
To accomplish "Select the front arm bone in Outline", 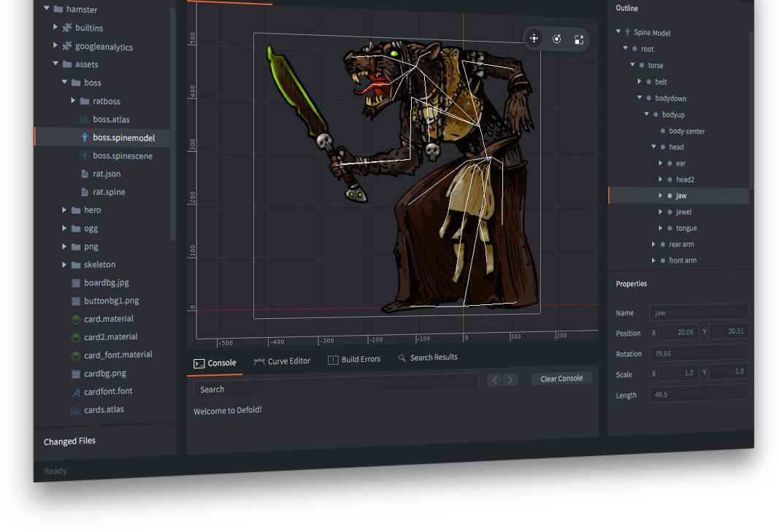I will pyautogui.click(x=683, y=261).
